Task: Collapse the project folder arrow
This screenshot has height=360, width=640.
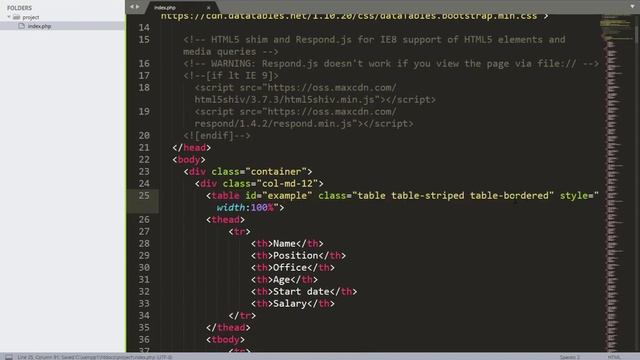Action: tap(9, 17)
